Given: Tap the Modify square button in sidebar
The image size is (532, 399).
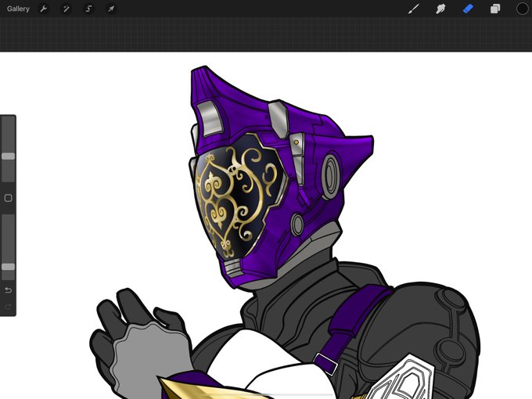Looking at the screenshot, I should click(8, 198).
